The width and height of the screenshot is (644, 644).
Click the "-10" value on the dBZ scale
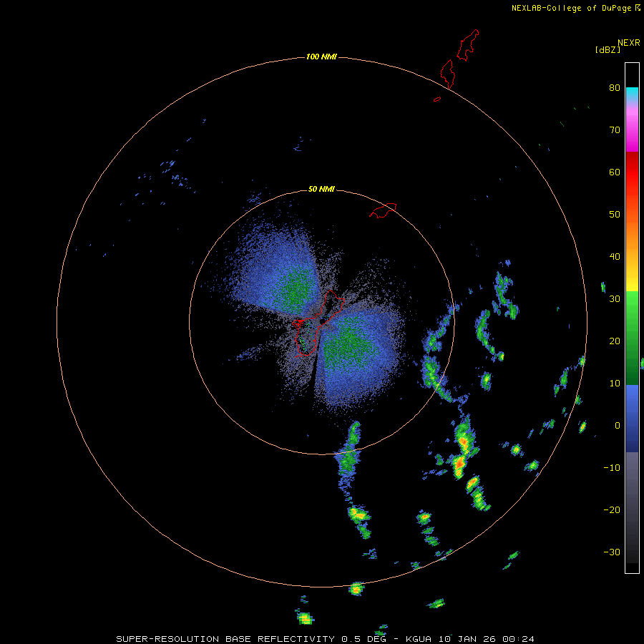tap(612, 467)
